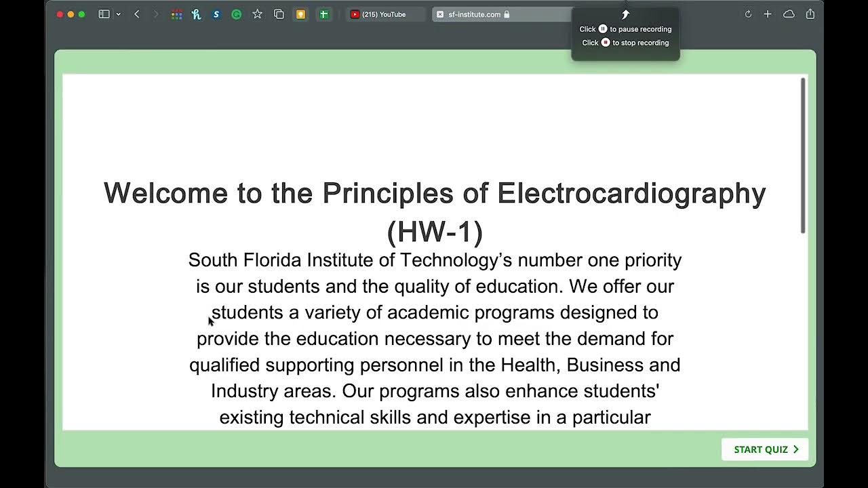Click the recording arrow icon in tooltip
868x488 pixels.
click(x=625, y=14)
